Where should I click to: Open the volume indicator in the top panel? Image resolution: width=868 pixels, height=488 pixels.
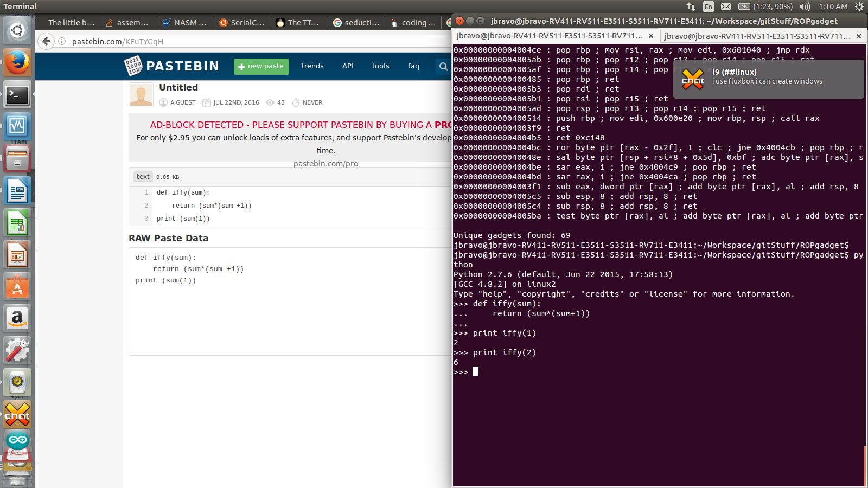[805, 7]
